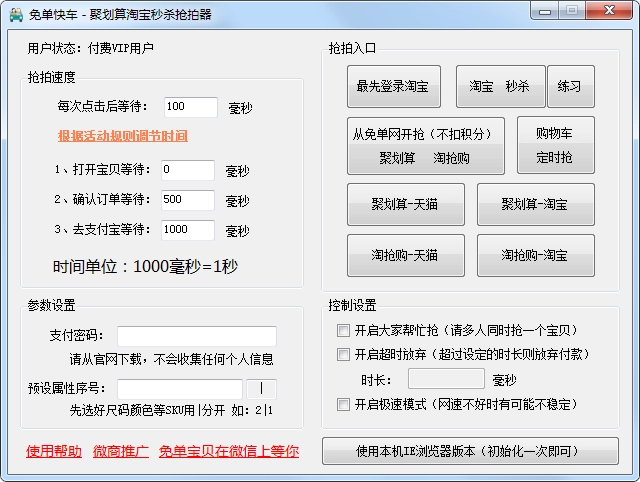Click the | separator button
640x482 pixels.
coord(262,389)
